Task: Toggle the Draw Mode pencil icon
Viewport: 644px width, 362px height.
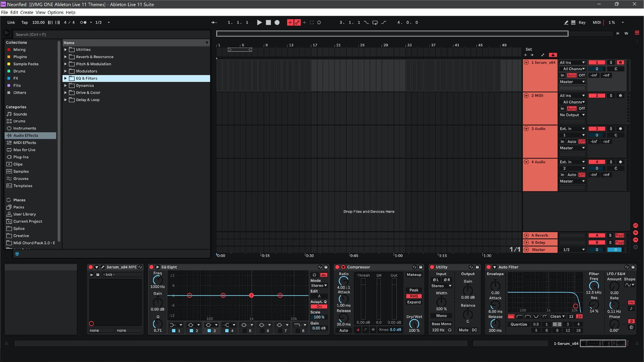Action: (x=566, y=23)
